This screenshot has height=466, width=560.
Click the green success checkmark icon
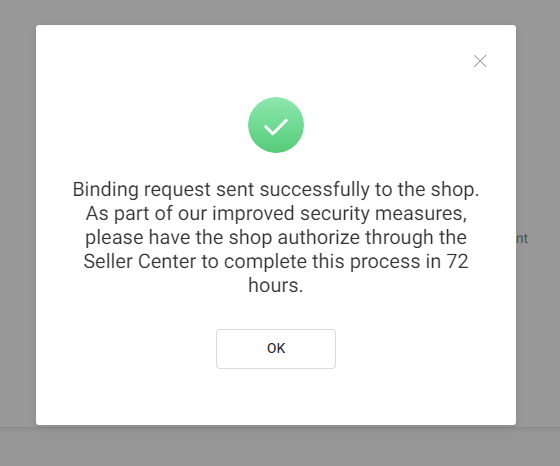(276, 125)
